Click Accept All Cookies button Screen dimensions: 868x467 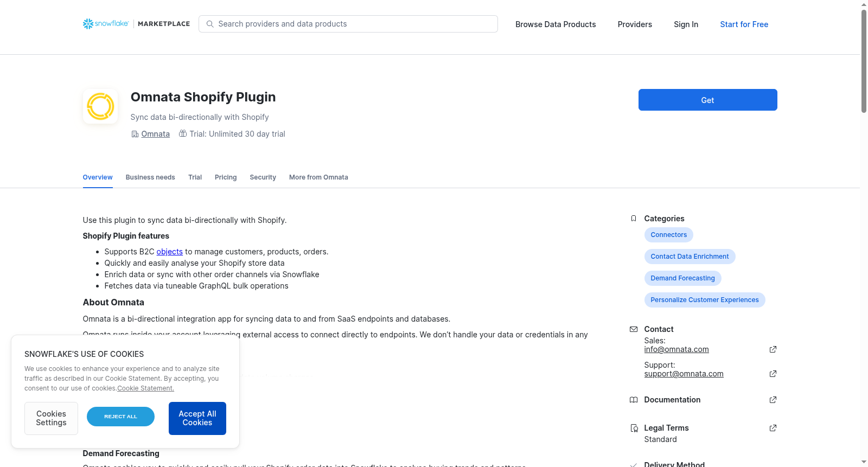pos(197,418)
